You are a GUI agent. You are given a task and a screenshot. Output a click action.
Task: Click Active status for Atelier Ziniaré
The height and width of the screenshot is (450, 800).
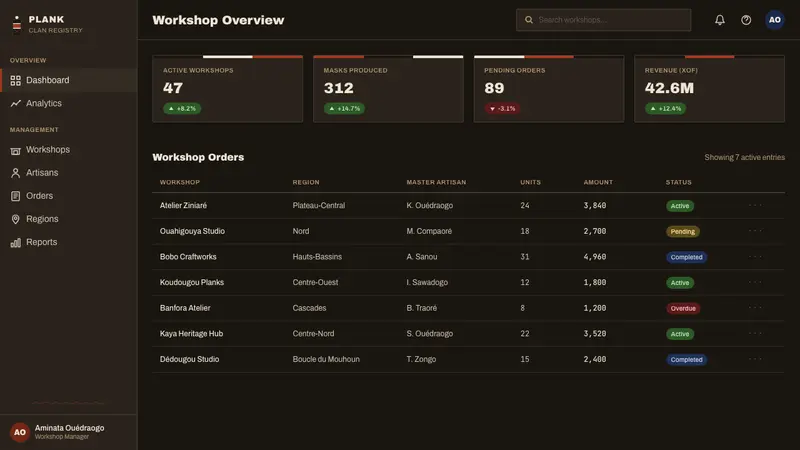[x=680, y=206]
